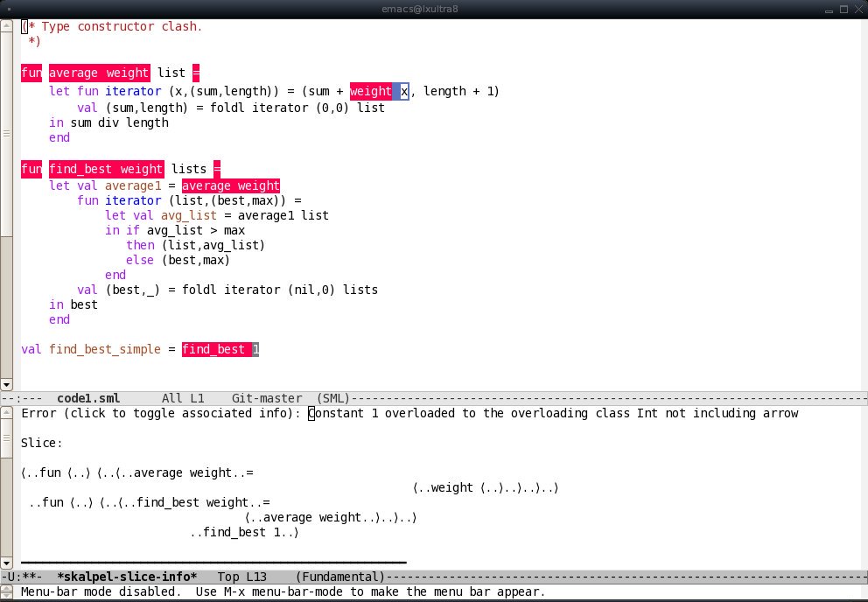Click the red highlighted 'average weight' after average1 =
The height and width of the screenshot is (602, 868).
tap(231, 185)
